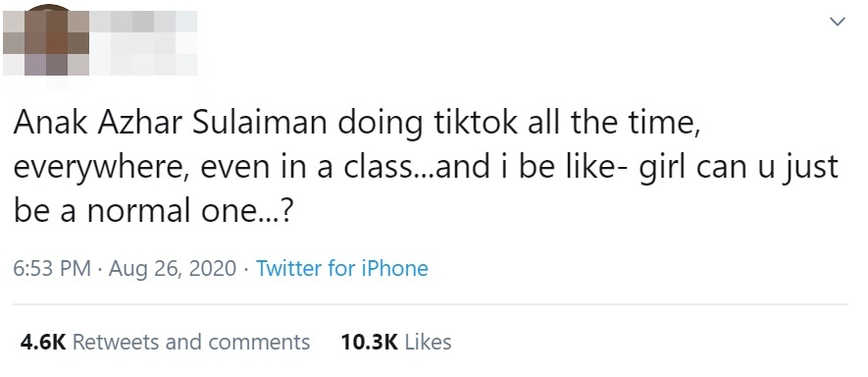Select the word 'class' in the tweet
The height and width of the screenshot is (377, 868).
pos(380,168)
